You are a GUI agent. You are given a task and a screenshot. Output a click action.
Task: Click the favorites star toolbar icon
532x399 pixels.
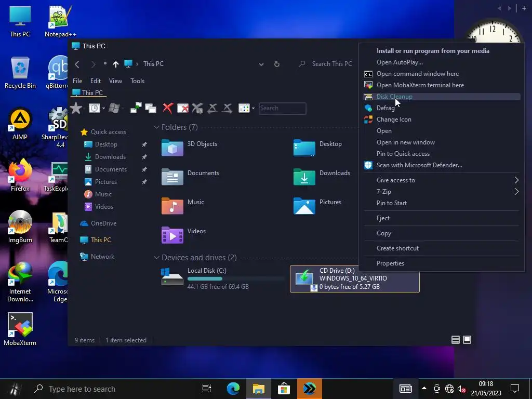click(x=76, y=108)
